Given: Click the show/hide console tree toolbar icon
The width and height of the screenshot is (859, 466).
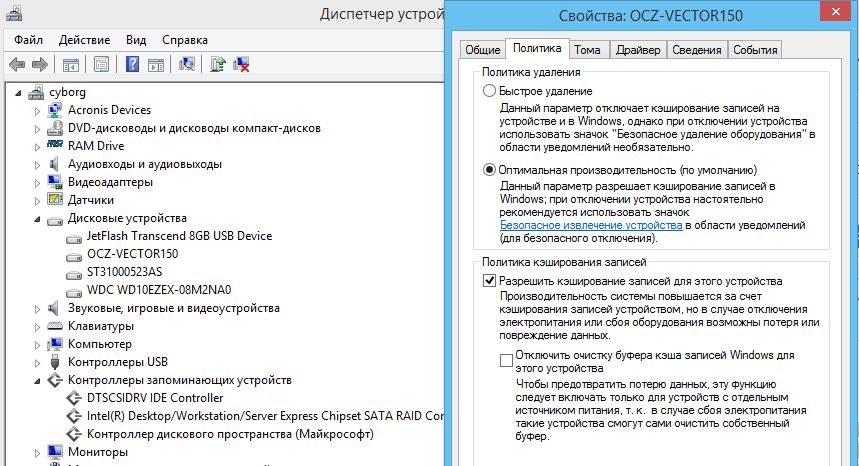Looking at the screenshot, I should pos(71,65).
